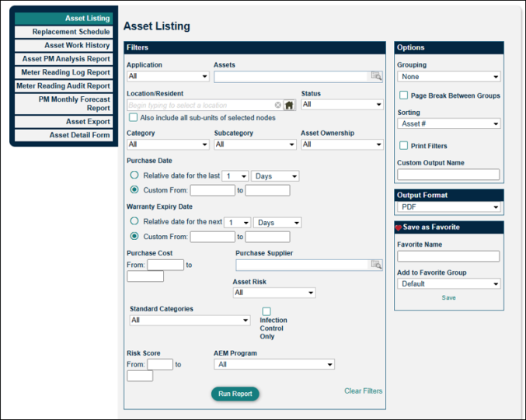Open Asset Export in the sidebar
526x420 pixels.
64,122
